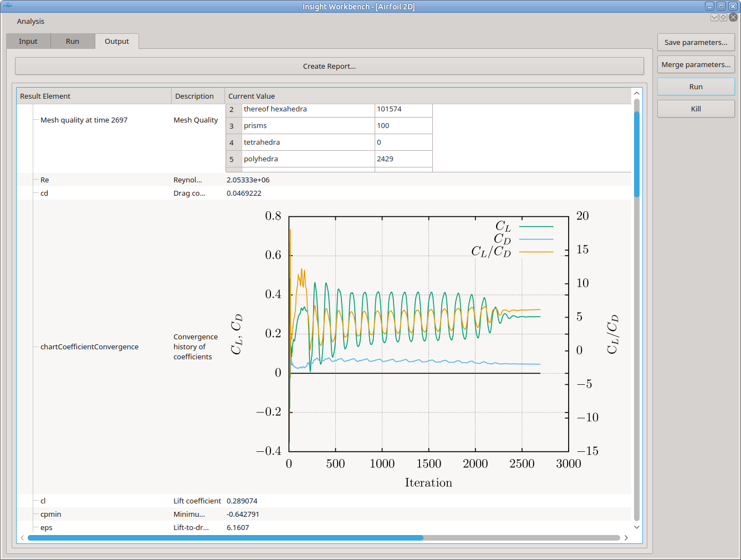Switch to the Run tab

point(73,42)
